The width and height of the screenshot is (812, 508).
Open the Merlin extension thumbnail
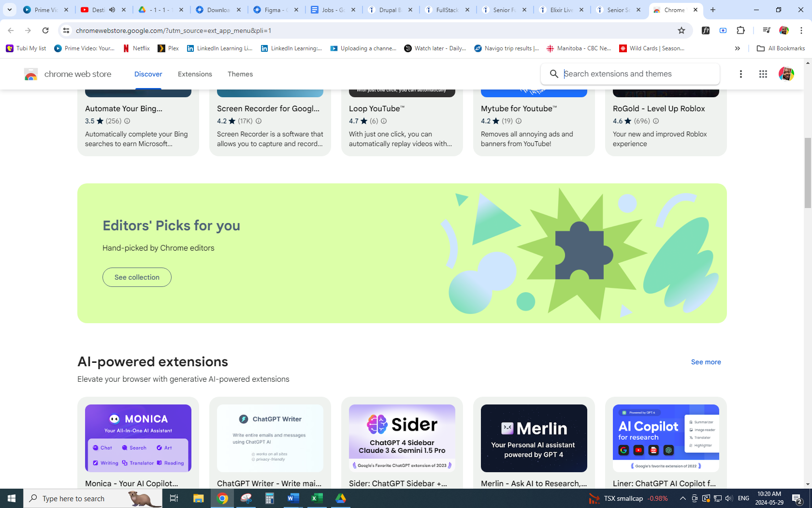534,438
